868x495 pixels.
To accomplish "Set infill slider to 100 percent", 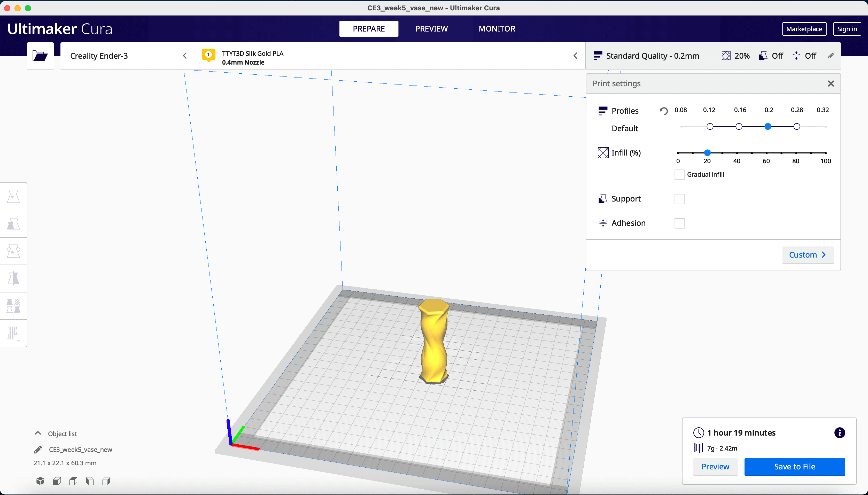I will point(826,153).
